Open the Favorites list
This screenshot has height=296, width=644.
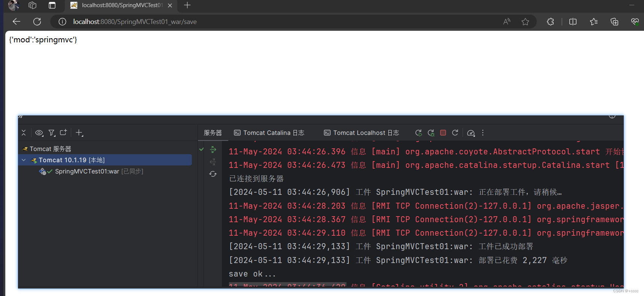click(x=594, y=22)
